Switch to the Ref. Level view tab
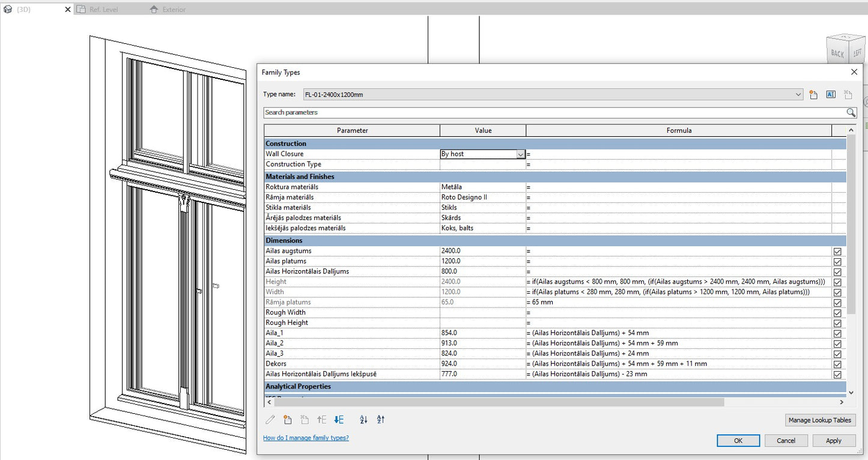Image resolution: width=868 pixels, height=460 pixels. point(103,10)
